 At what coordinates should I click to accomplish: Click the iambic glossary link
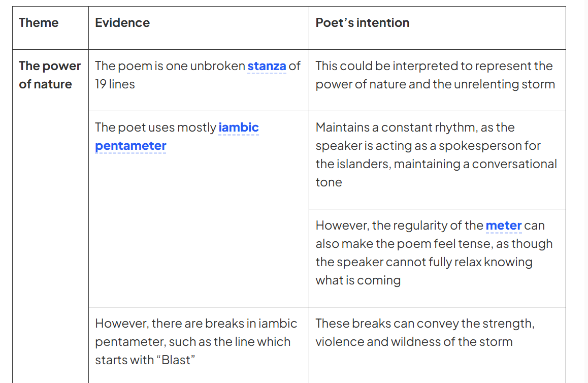(239, 127)
